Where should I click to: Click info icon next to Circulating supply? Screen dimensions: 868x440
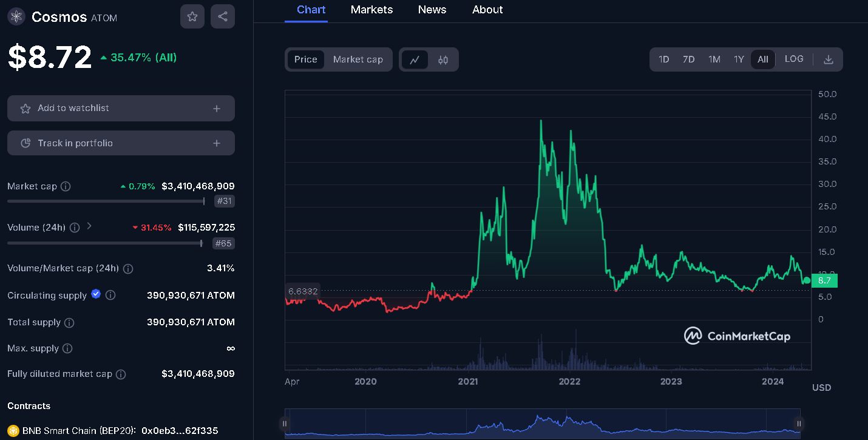point(110,295)
